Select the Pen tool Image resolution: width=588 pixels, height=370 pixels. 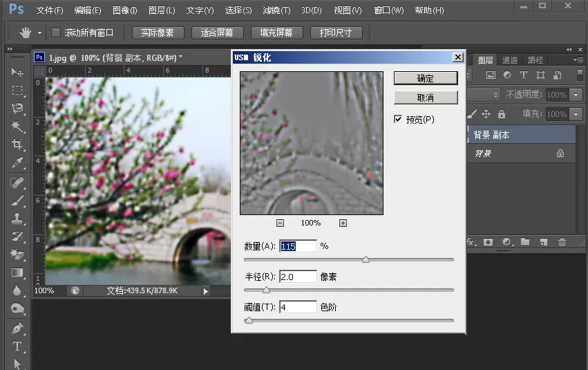tap(17, 328)
